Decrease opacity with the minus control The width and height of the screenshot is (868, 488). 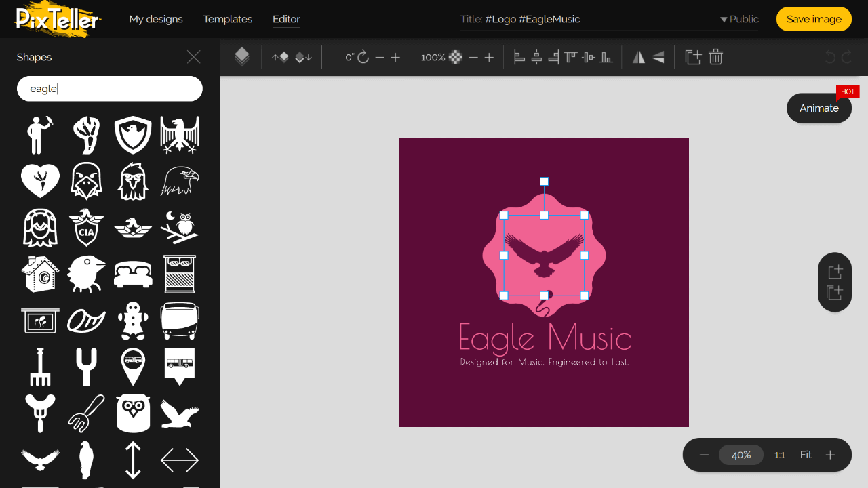click(x=474, y=57)
